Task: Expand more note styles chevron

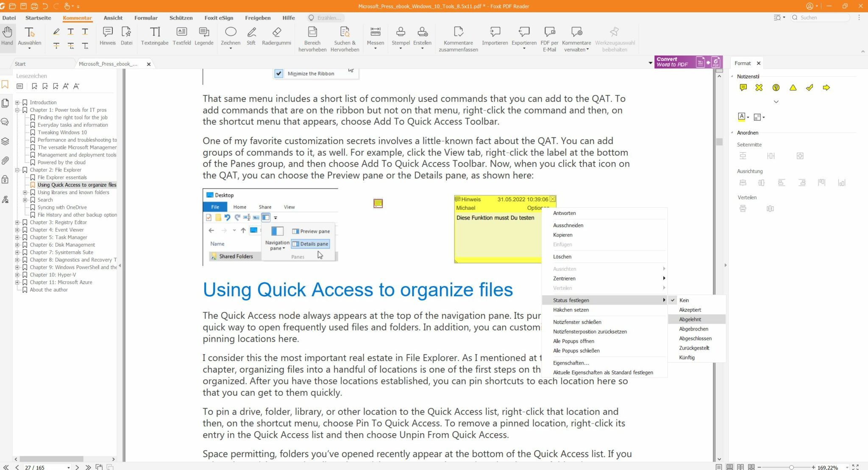Action: (776, 102)
